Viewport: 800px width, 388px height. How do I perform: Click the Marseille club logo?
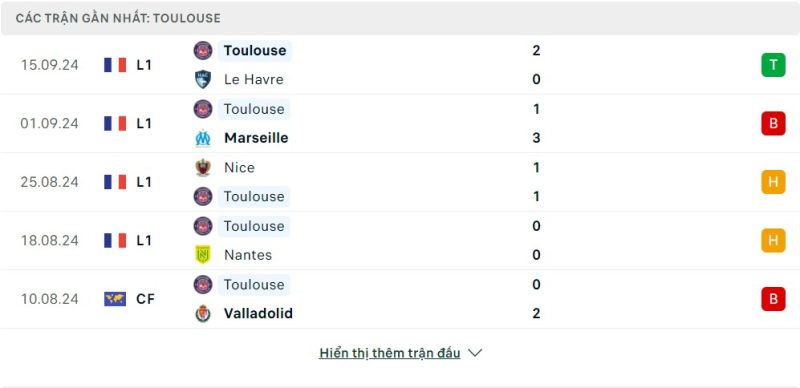pyautogui.click(x=203, y=138)
